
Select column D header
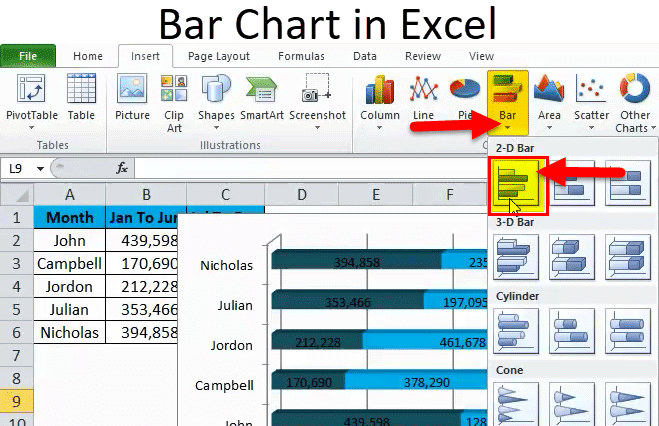pyautogui.click(x=301, y=195)
